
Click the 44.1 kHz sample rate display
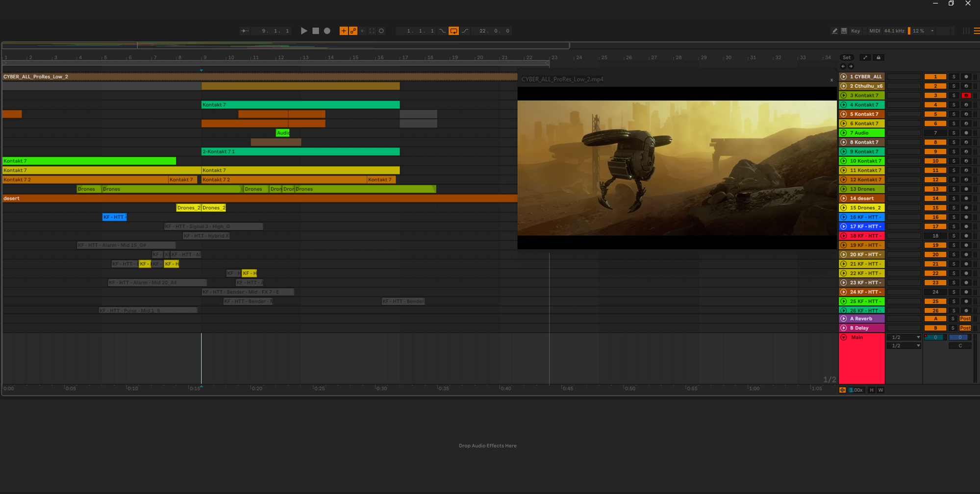(894, 31)
